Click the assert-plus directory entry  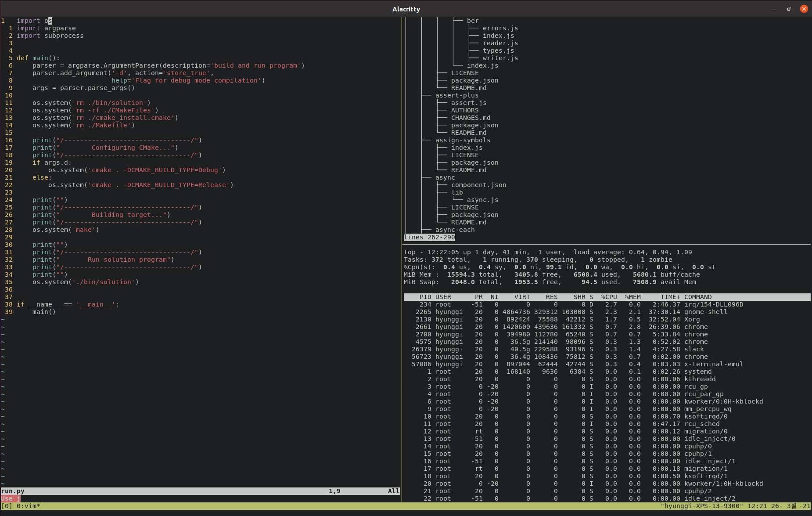click(x=457, y=95)
